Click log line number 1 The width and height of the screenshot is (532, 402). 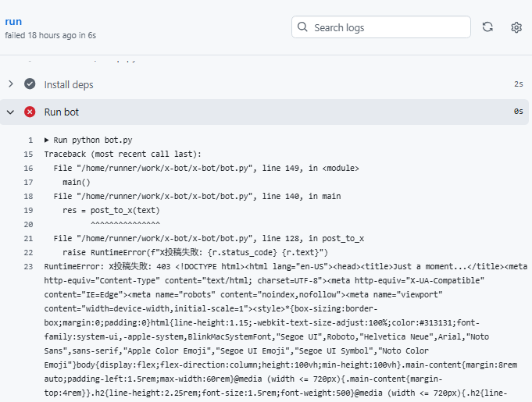pyautogui.click(x=30, y=141)
